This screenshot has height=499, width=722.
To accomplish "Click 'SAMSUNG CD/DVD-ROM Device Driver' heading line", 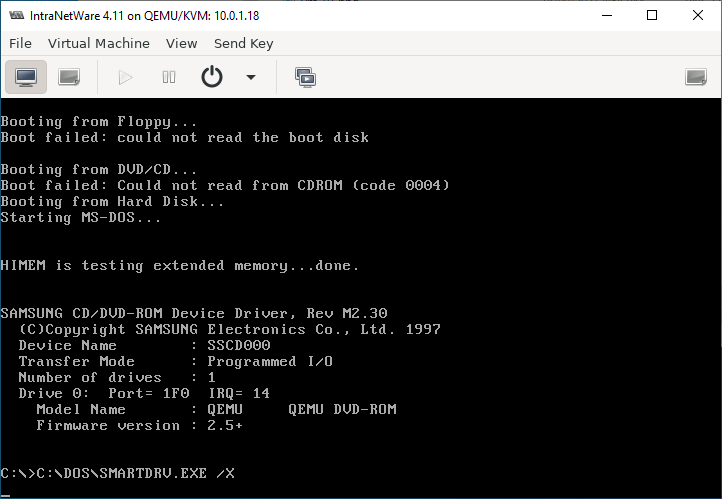I will 194,313.
